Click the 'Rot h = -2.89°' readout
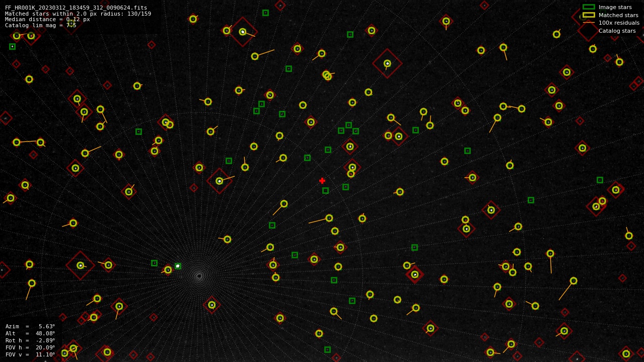Screen dimensions: 644x362 point(30,340)
